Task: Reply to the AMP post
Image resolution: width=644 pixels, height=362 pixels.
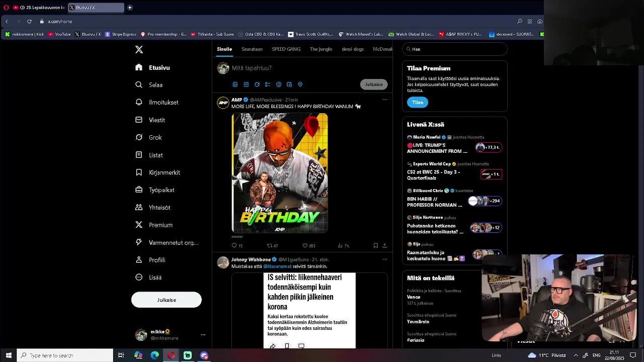Action: point(237,246)
